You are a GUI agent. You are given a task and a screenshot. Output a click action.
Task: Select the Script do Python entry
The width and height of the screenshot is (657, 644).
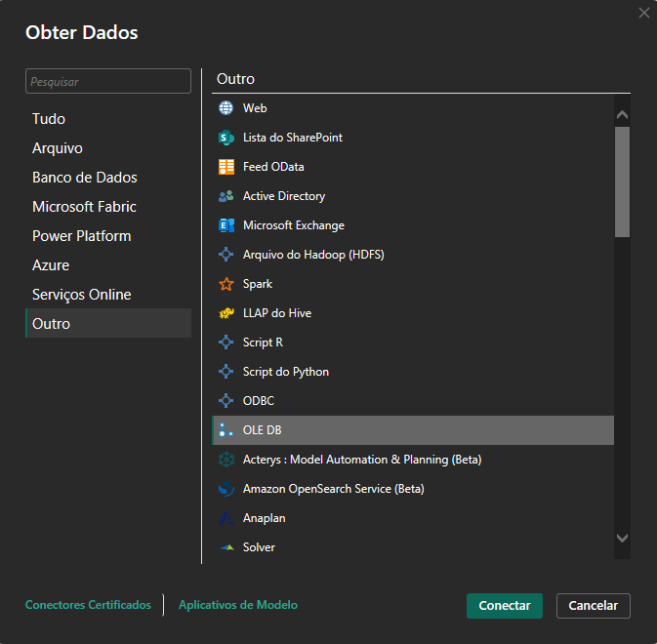(286, 372)
